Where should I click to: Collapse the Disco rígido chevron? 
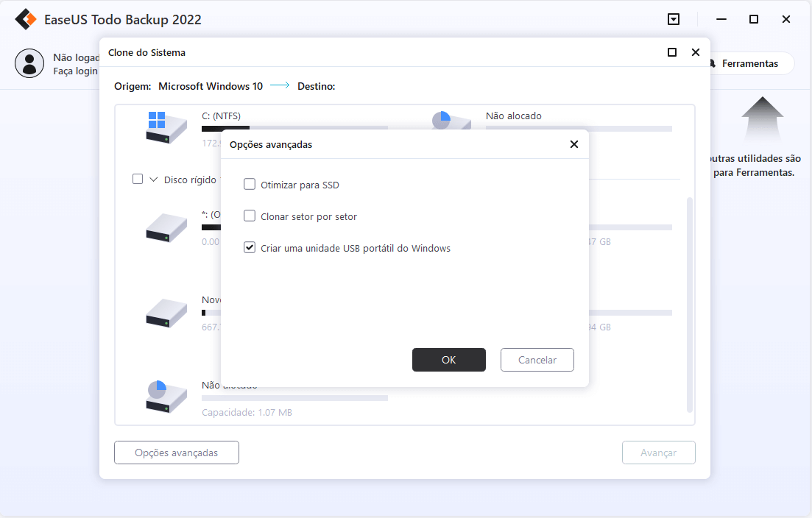pyautogui.click(x=154, y=180)
